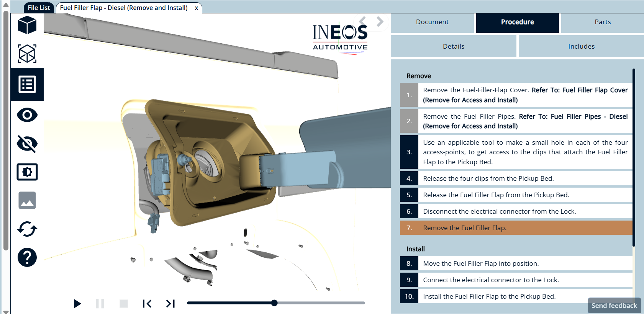Viewport: 644px width, 314px height.
Task: Select the wireframe cube fit-view icon
Action: click(x=27, y=54)
